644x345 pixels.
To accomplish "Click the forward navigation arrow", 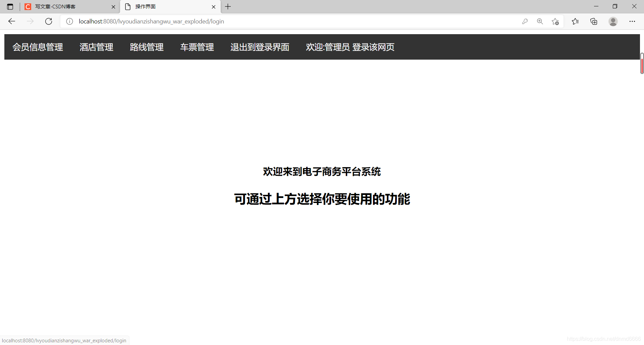I will pos(30,21).
